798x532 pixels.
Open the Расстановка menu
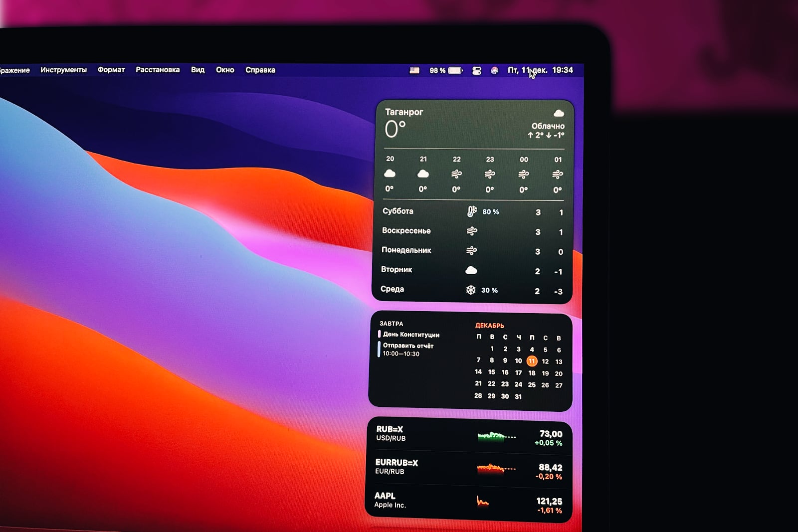pos(158,70)
